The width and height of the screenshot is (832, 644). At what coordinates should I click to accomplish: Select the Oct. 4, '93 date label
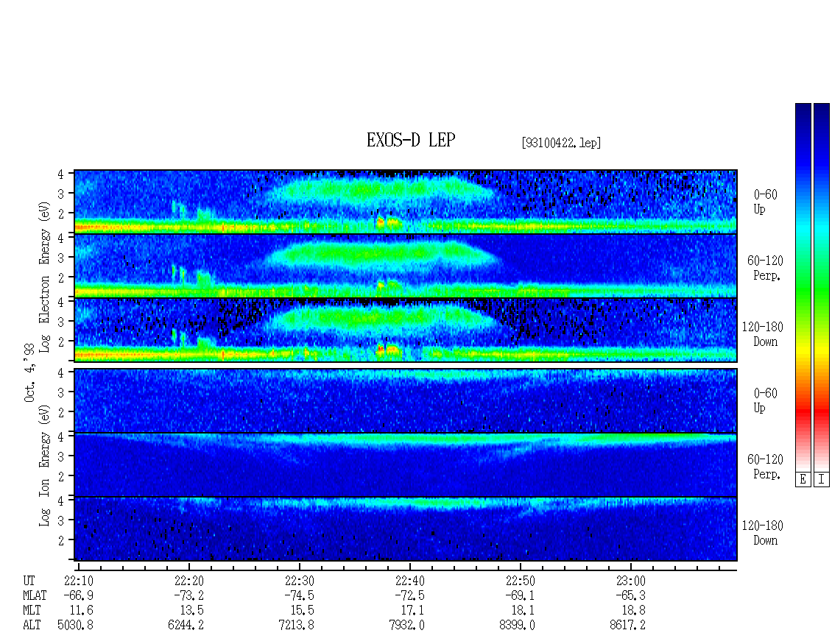pyautogui.click(x=30, y=372)
